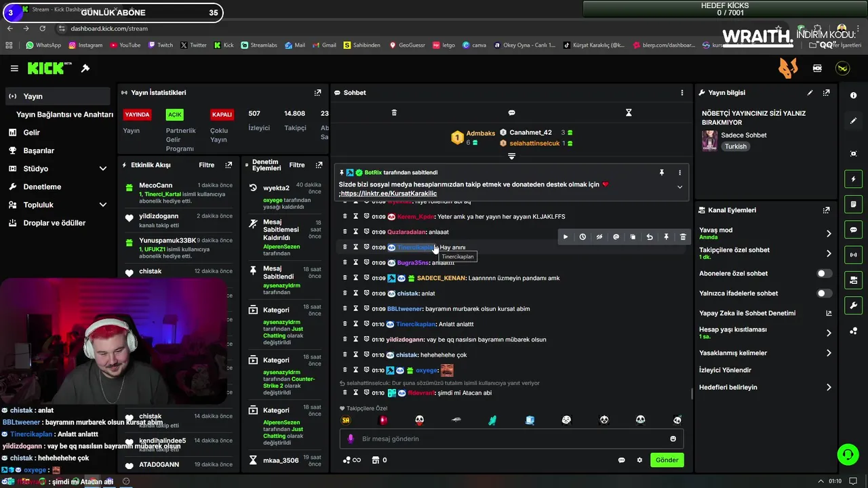
Task: Pop out the Kanal Eylemleri panel
Action: (826, 210)
